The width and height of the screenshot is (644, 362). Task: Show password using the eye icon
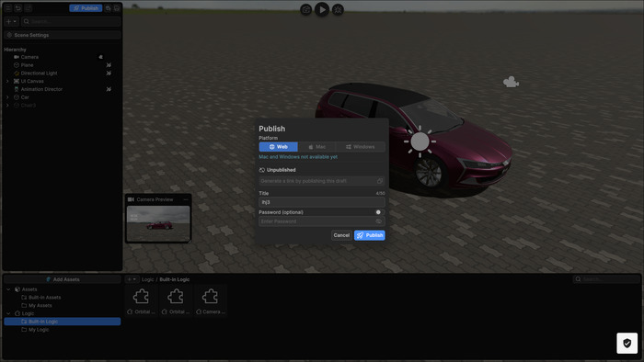pos(379,221)
